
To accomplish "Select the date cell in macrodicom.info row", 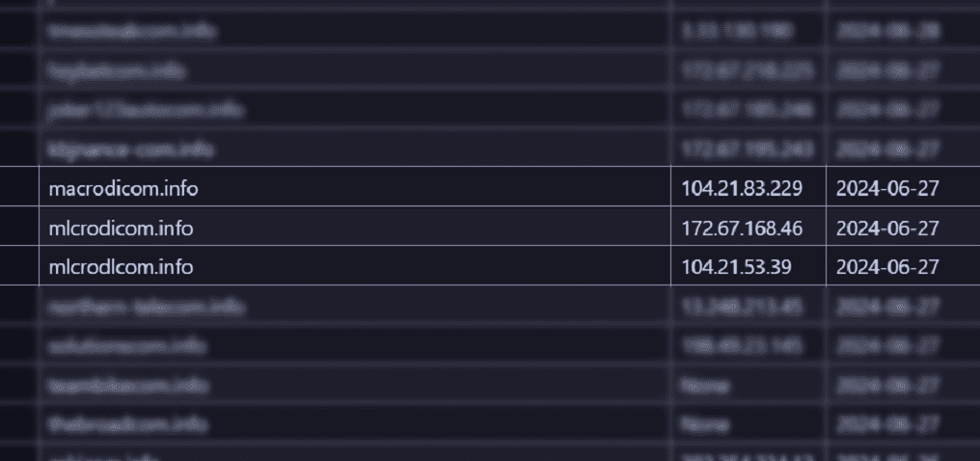I will 903,186.
